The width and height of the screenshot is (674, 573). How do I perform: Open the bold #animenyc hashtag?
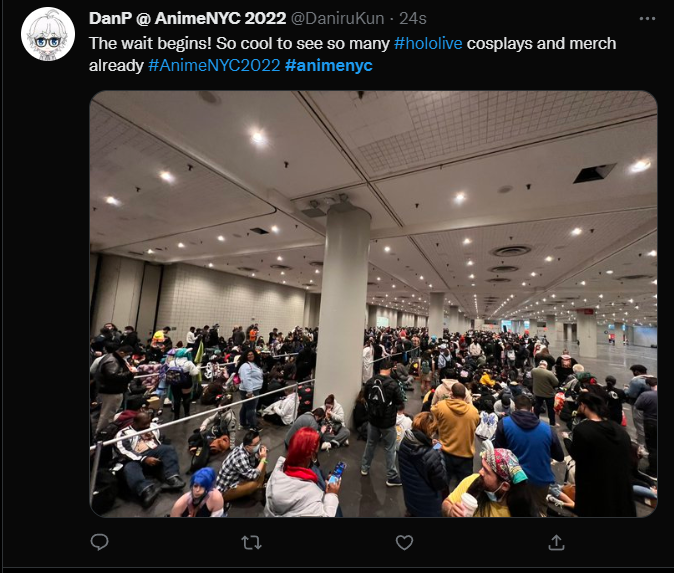(328, 65)
